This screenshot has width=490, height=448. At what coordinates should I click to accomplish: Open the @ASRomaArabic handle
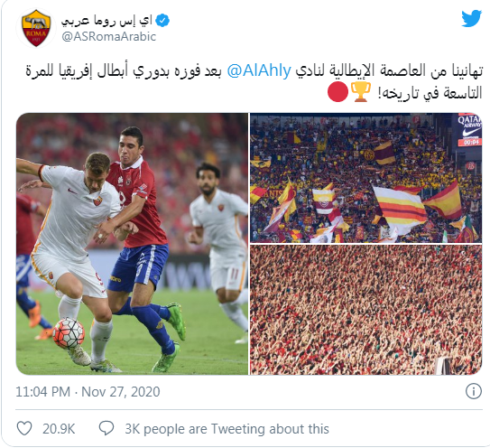(x=109, y=37)
